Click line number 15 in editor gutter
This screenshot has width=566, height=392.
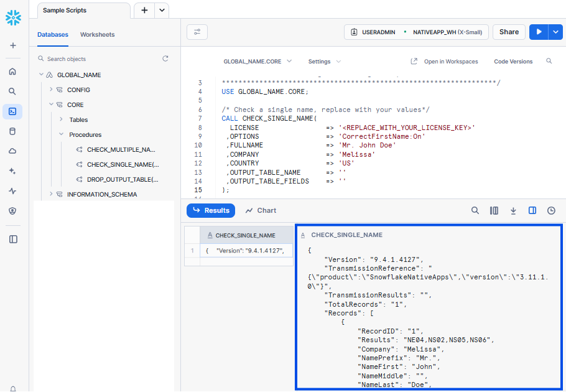coord(198,190)
